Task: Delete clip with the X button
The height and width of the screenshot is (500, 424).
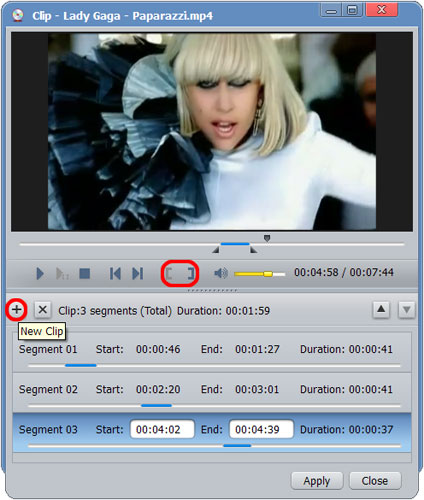Action: click(43, 310)
